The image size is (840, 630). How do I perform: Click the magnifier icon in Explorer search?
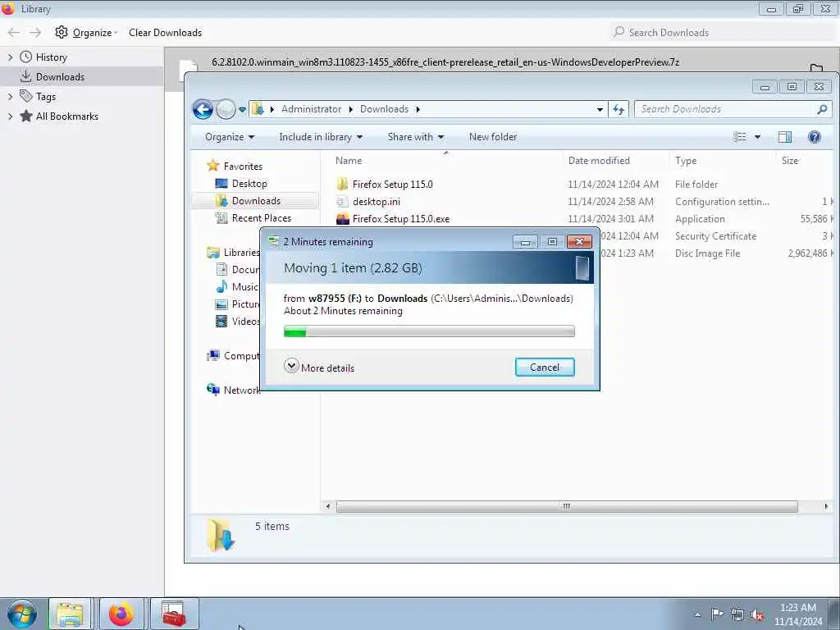pos(822,109)
